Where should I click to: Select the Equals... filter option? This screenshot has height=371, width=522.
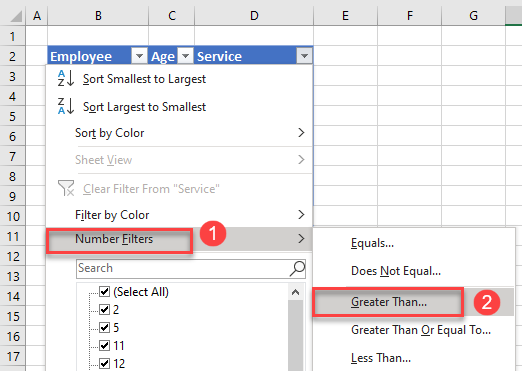click(413, 243)
